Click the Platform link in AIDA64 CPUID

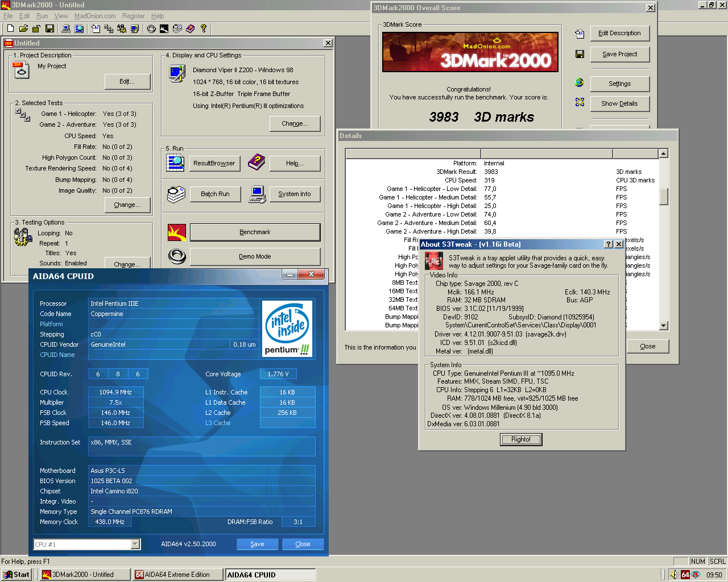click(51, 325)
